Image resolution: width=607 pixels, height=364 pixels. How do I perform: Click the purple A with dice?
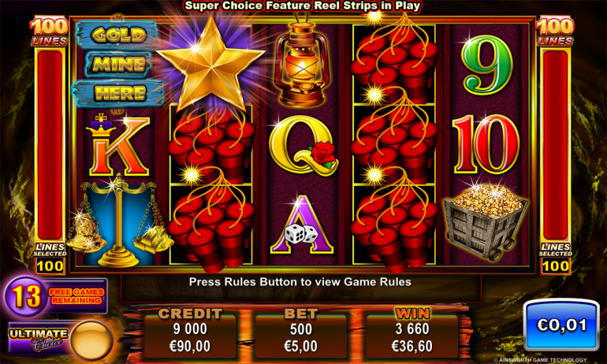coord(302,225)
